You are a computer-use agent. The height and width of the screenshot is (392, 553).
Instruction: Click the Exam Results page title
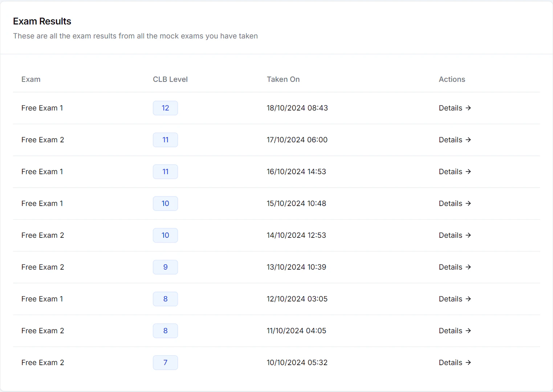point(42,21)
